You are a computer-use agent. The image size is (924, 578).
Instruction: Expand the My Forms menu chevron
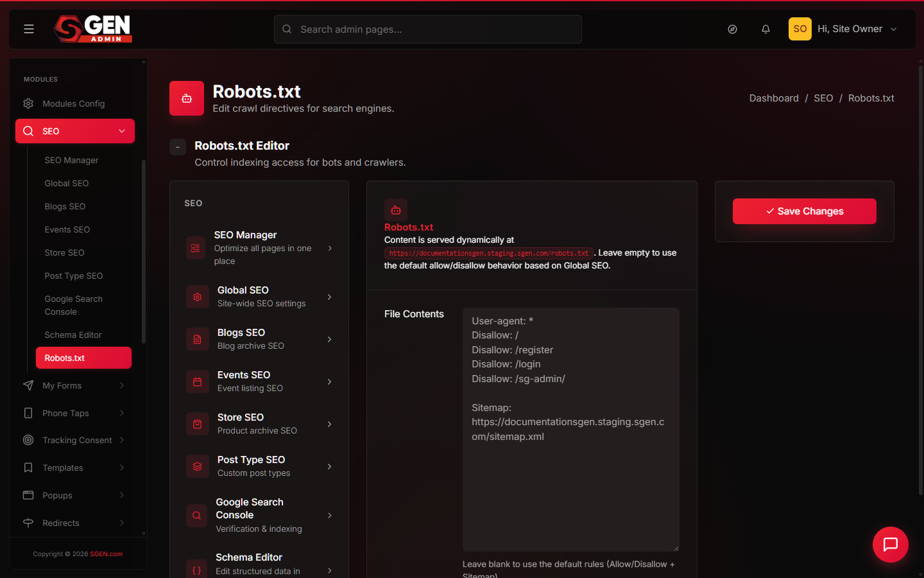122,385
